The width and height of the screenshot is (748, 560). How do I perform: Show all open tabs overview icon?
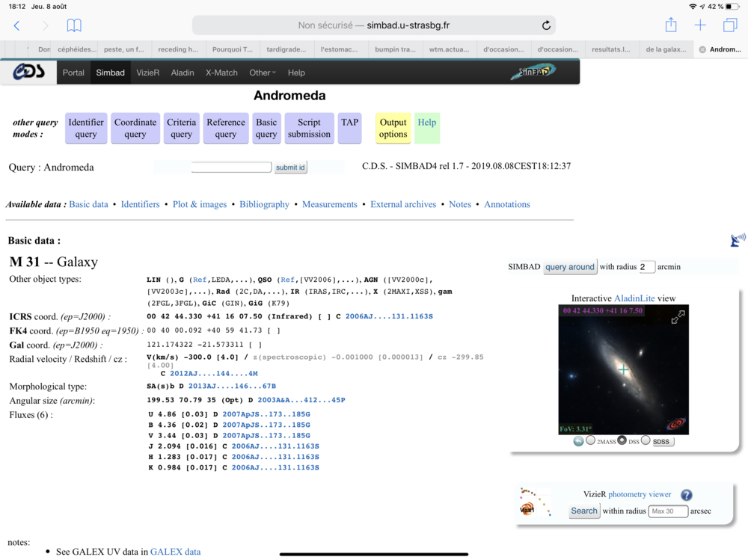tap(730, 25)
